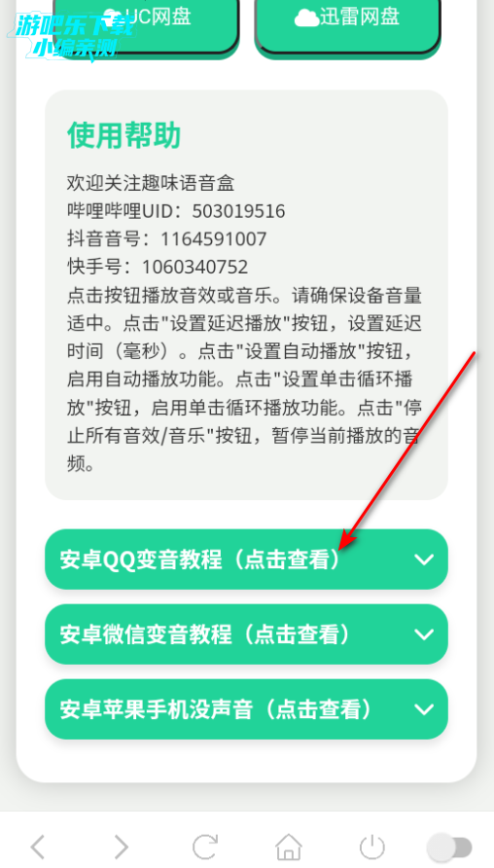Expand the 安卓微信变音教程 chevron

point(424,634)
